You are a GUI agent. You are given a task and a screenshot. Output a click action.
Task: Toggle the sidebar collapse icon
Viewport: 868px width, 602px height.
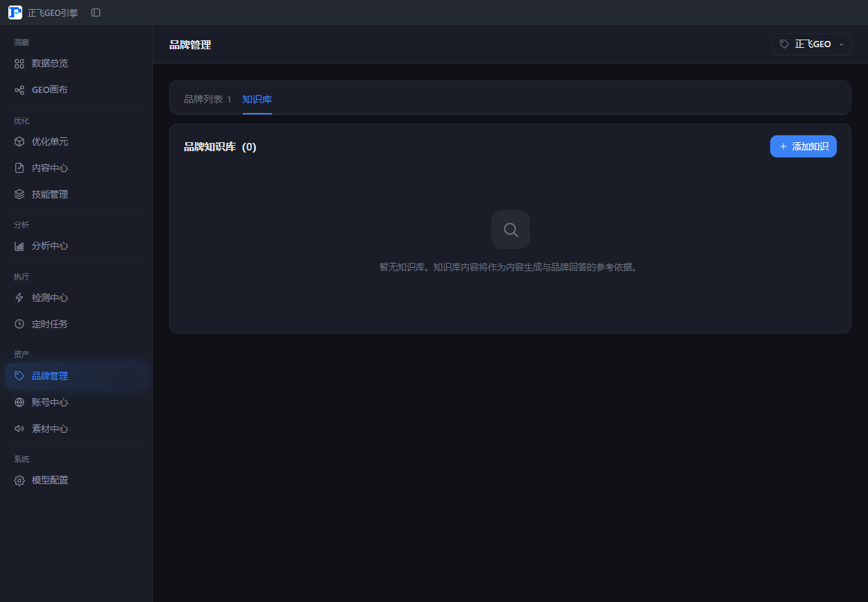pyautogui.click(x=96, y=12)
